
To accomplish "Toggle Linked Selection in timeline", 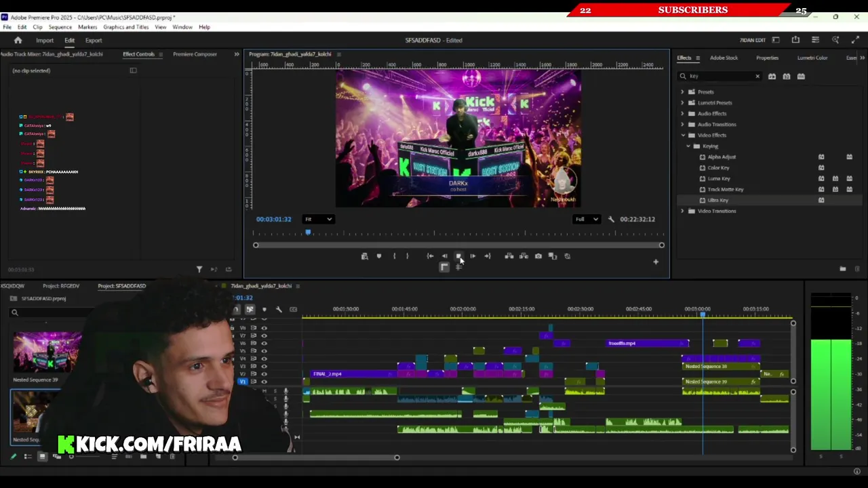I will click(x=250, y=310).
